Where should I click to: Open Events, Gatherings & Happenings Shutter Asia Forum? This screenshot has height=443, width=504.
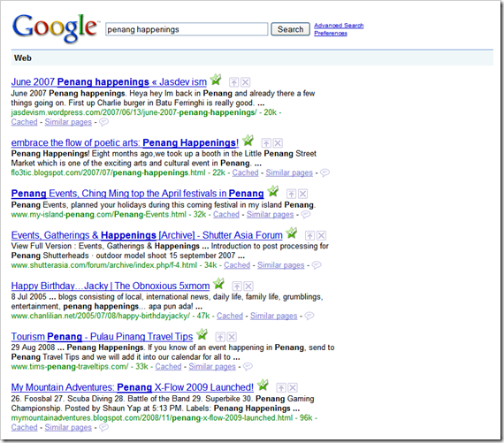147,235
